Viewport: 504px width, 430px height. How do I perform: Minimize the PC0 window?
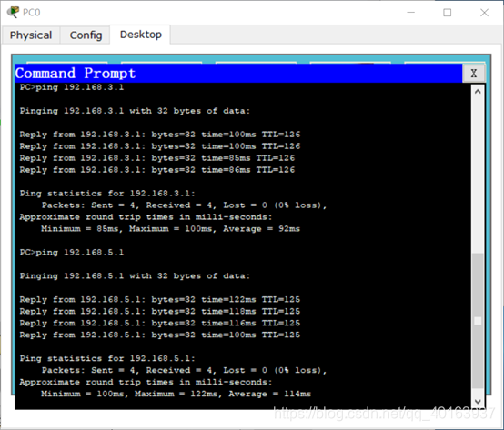click(411, 13)
